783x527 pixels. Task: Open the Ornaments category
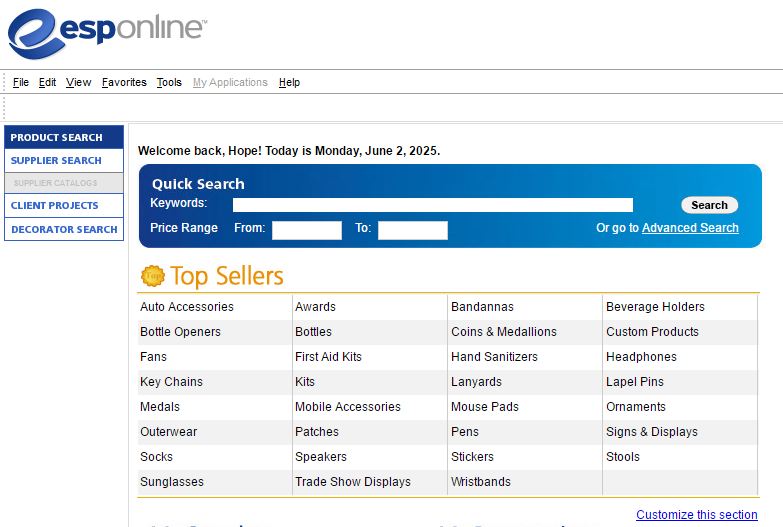(x=636, y=407)
